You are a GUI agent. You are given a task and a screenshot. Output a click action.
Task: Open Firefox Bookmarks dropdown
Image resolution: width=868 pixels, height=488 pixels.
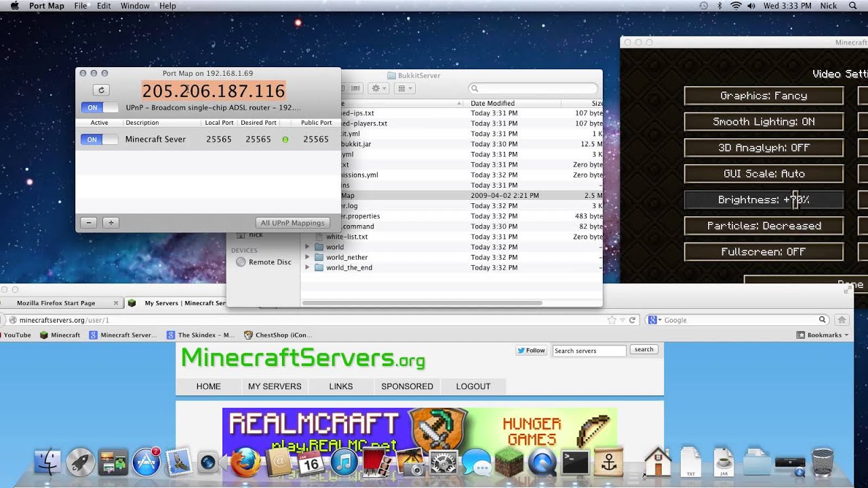(823, 335)
